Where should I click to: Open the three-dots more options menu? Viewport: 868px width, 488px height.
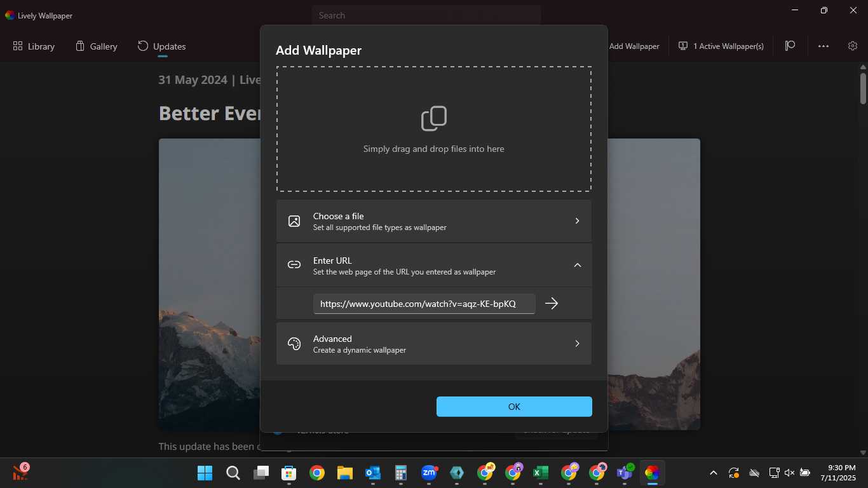[824, 46]
